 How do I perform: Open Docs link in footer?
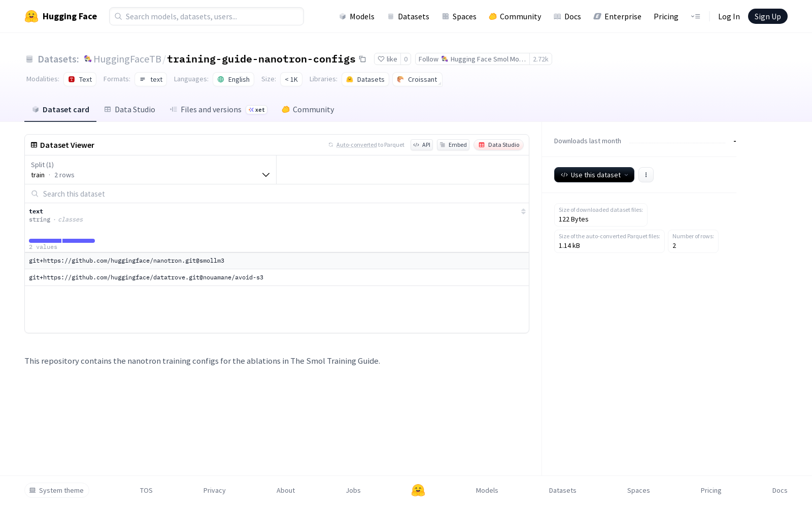(x=780, y=490)
